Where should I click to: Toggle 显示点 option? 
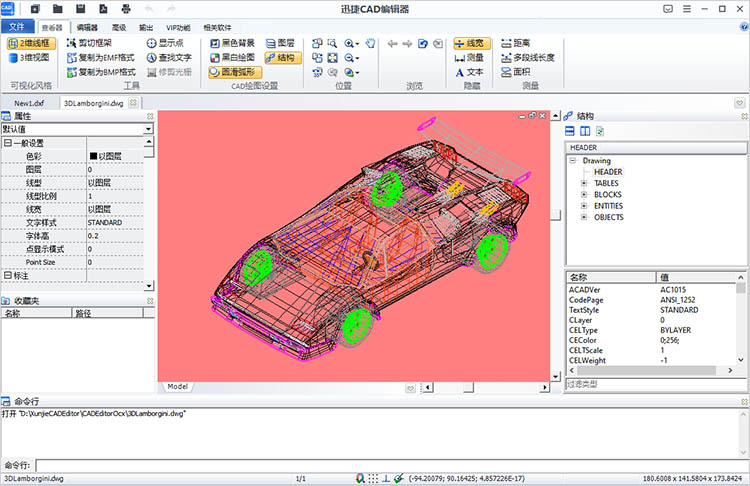[x=165, y=44]
